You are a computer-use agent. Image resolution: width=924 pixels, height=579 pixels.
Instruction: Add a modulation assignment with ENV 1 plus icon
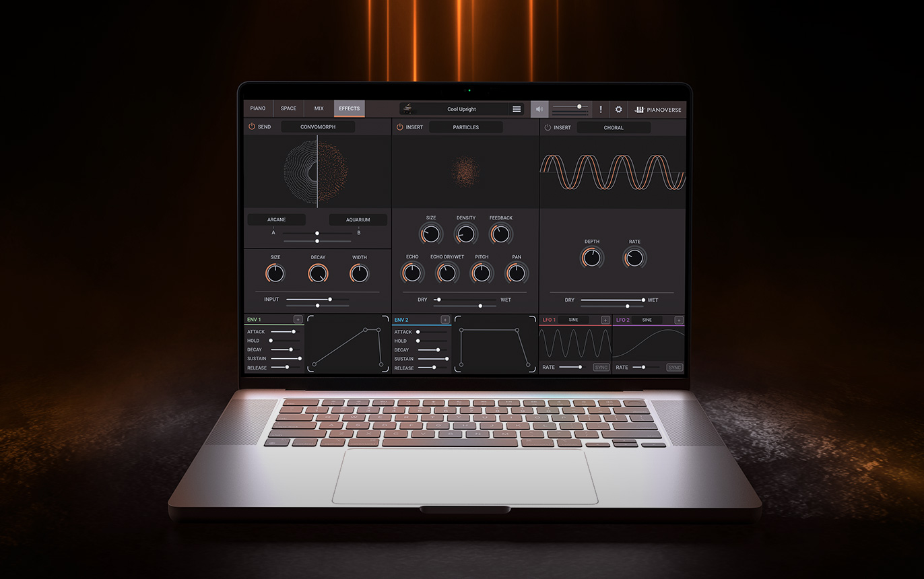point(298,319)
